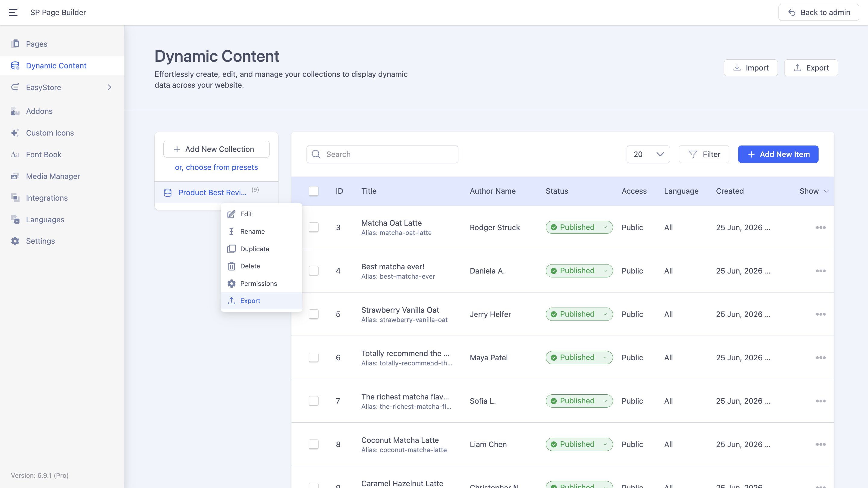Viewport: 868px width, 488px height.
Task: Choose Duplicate in the collection context menu
Action: (262, 249)
